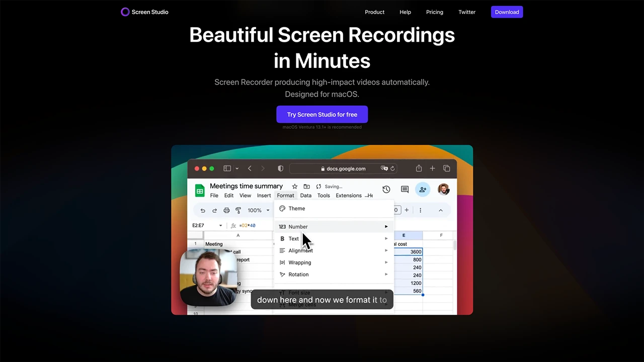The image size is (644, 362).
Task: Click the purple Download button
Action: pos(507,12)
